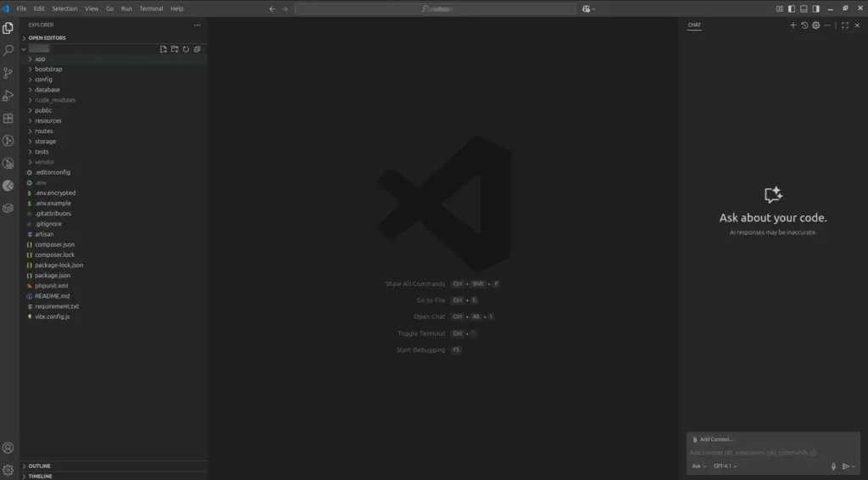Click the command center search box
868x480 pixels.
pos(436,8)
